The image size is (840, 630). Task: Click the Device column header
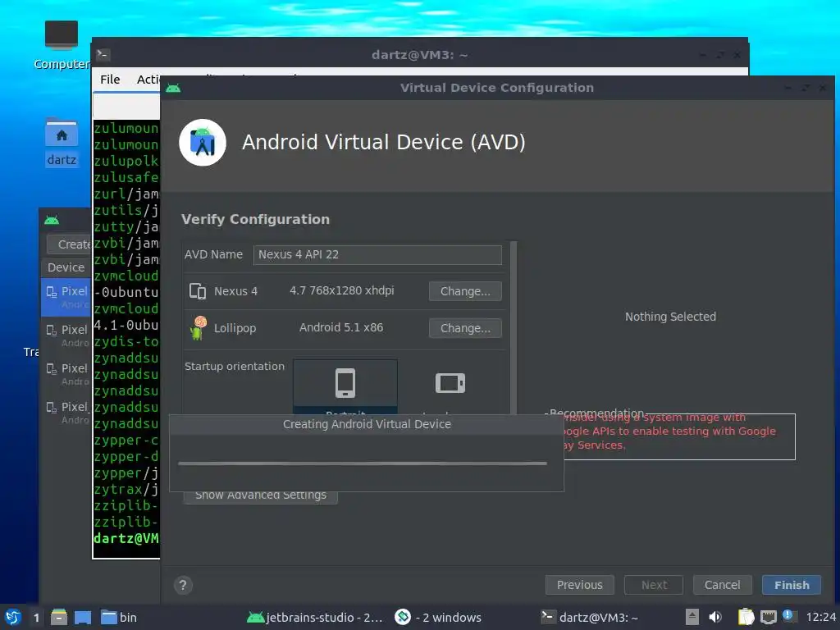[x=66, y=267]
